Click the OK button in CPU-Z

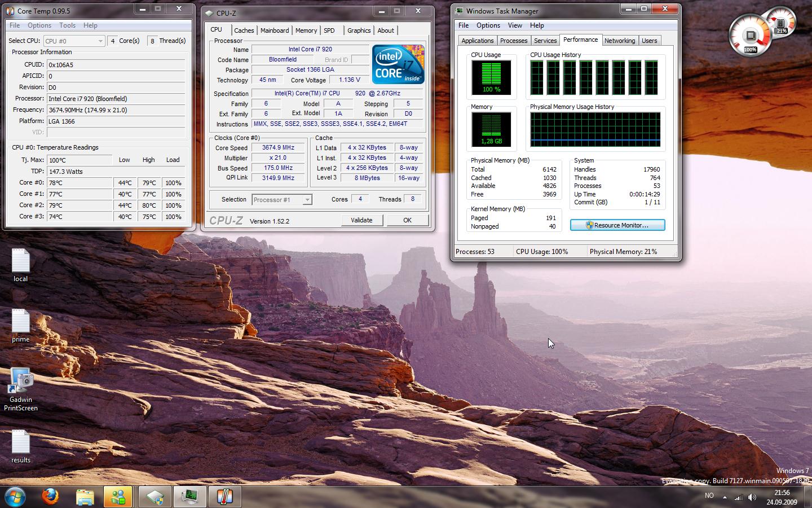[407, 220]
